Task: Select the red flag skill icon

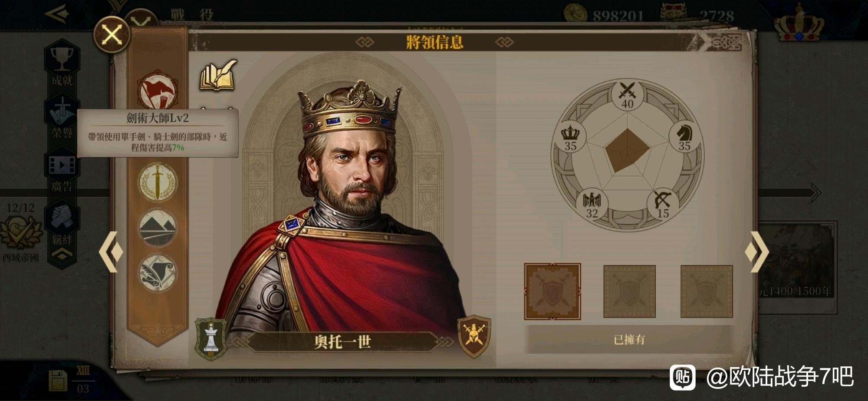Action: (158, 91)
